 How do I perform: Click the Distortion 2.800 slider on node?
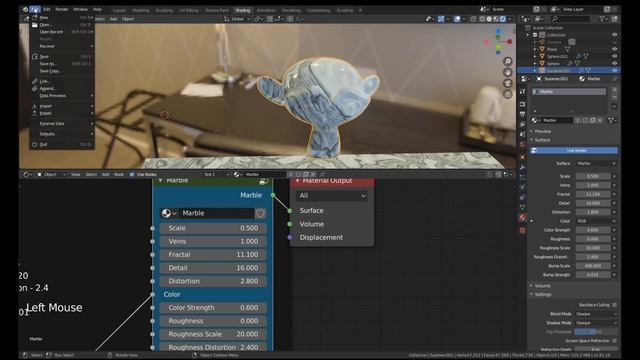[x=213, y=281]
